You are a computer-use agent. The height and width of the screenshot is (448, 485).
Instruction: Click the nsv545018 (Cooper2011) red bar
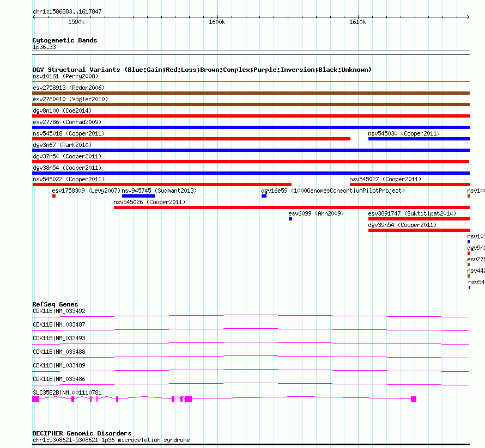click(x=191, y=139)
